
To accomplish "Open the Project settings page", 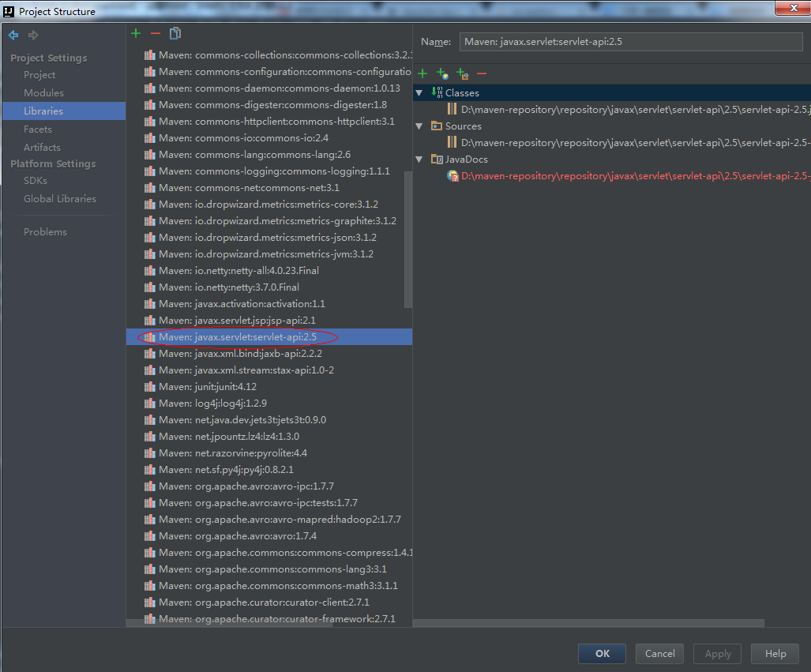I will 39,75.
